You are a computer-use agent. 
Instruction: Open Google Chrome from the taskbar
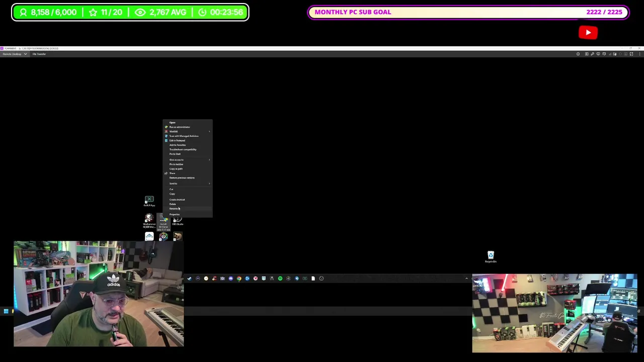(239, 279)
